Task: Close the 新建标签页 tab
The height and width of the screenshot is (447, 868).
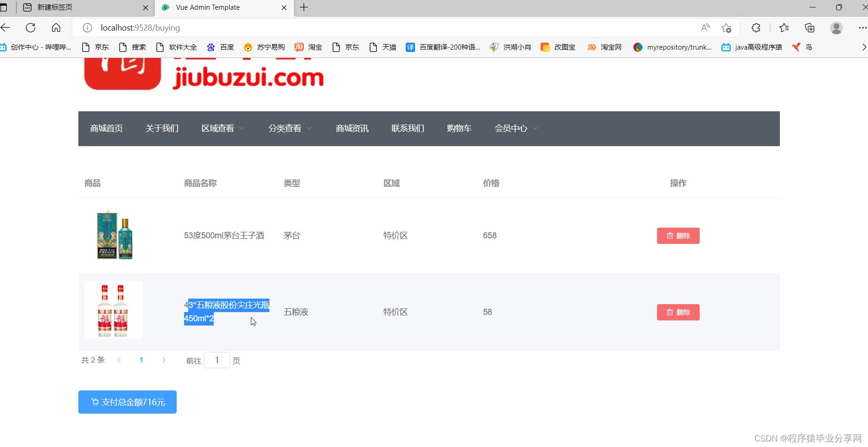Action: click(146, 7)
